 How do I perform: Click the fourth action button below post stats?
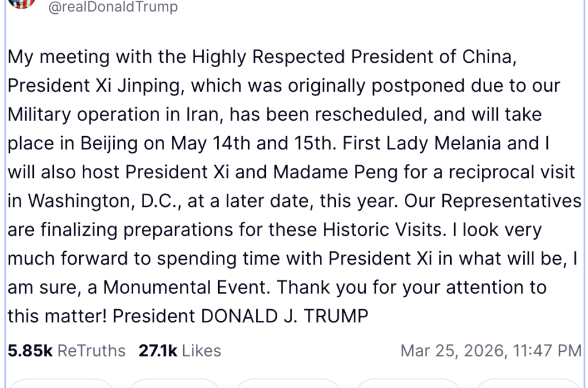[x=408, y=383]
